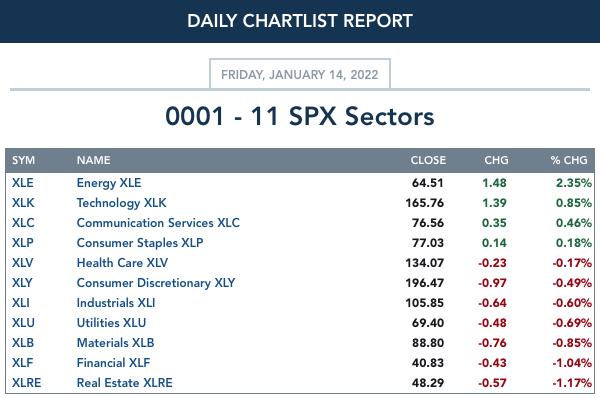The image size is (600, 398).
Task: Open Real Estate XLRE link
Action: [124, 383]
